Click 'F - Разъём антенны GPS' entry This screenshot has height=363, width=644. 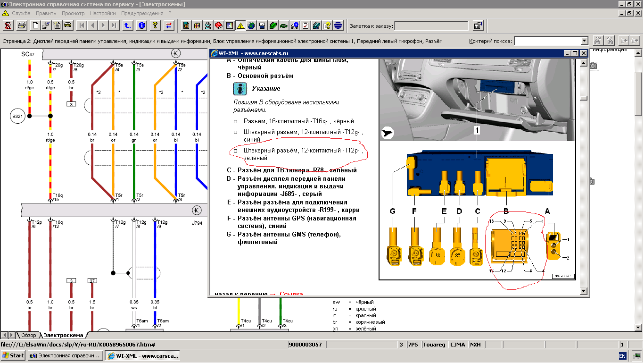pos(291,222)
